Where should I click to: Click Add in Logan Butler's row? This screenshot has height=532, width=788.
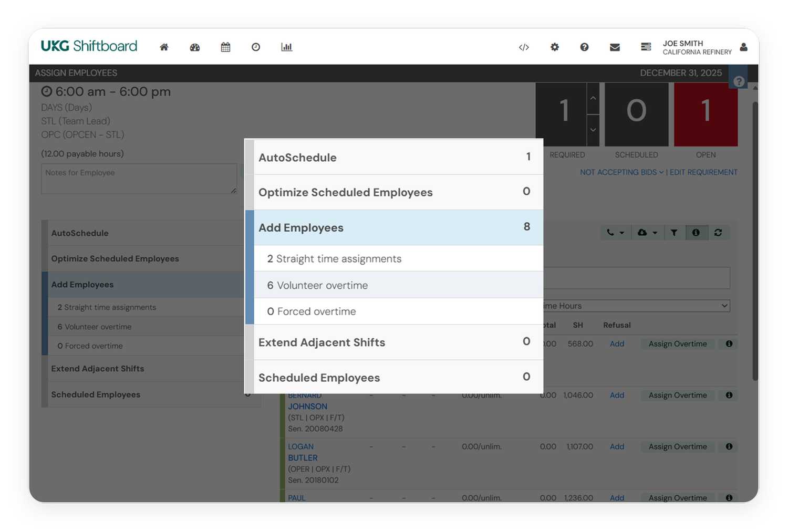tap(617, 447)
